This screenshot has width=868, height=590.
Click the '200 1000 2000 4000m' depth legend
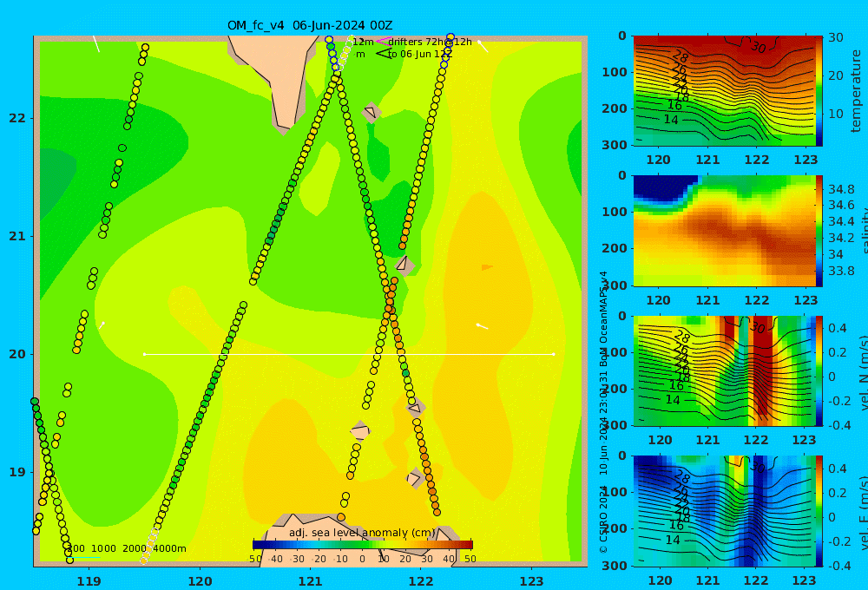(126, 548)
